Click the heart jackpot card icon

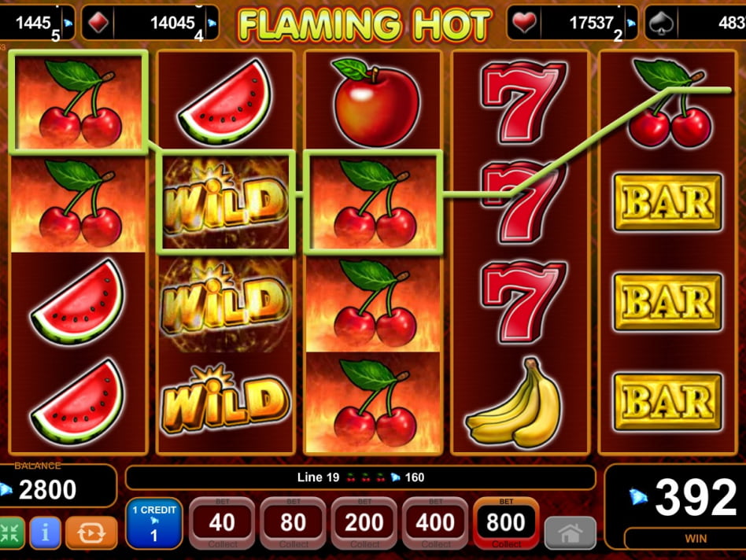pyautogui.click(x=523, y=22)
